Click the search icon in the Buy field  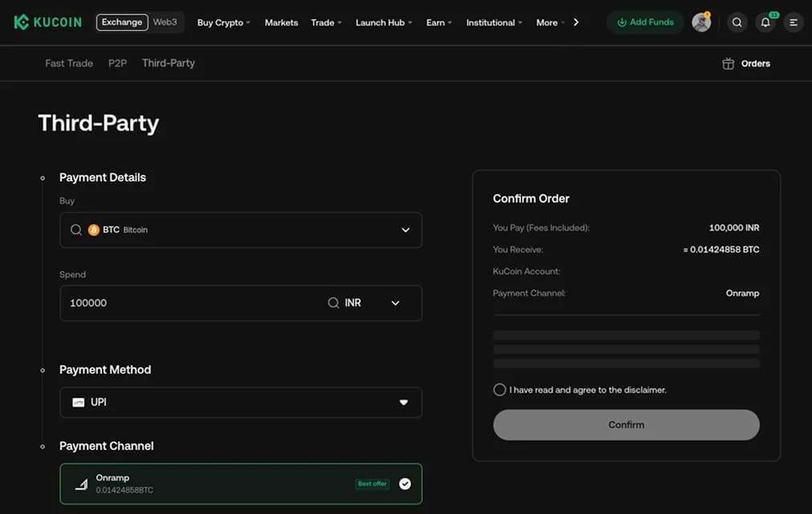[x=76, y=230]
